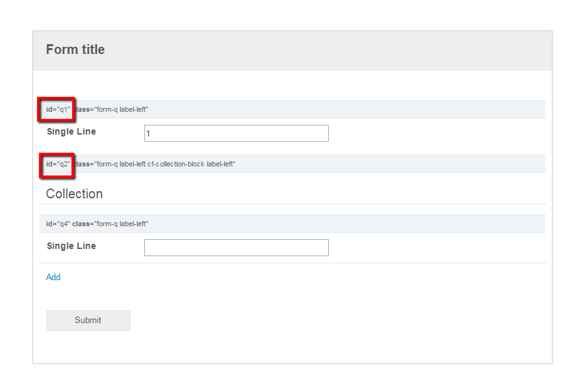Click the id="q4" attribute text

(x=58, y=224)
